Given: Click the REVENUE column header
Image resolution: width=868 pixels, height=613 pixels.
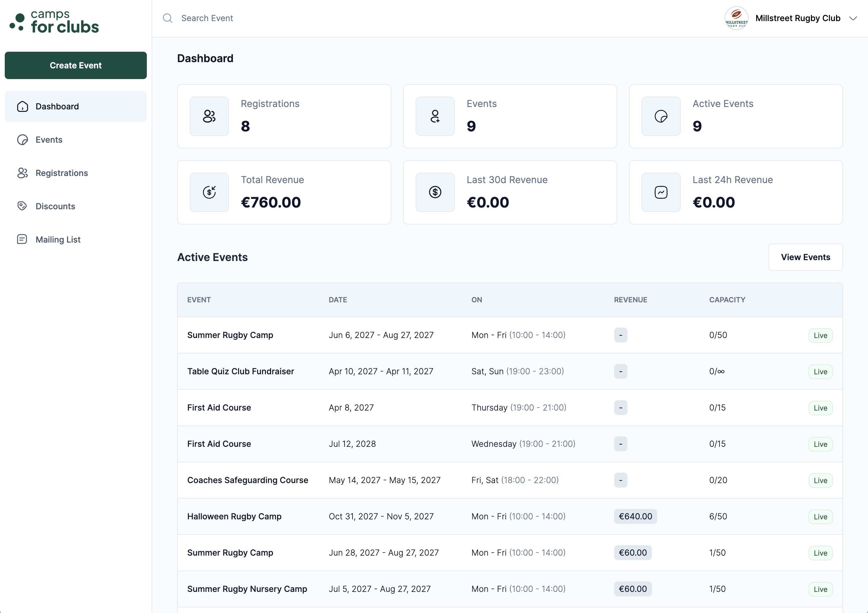Looking at the screenshot, I should click(x=630, y=300).
